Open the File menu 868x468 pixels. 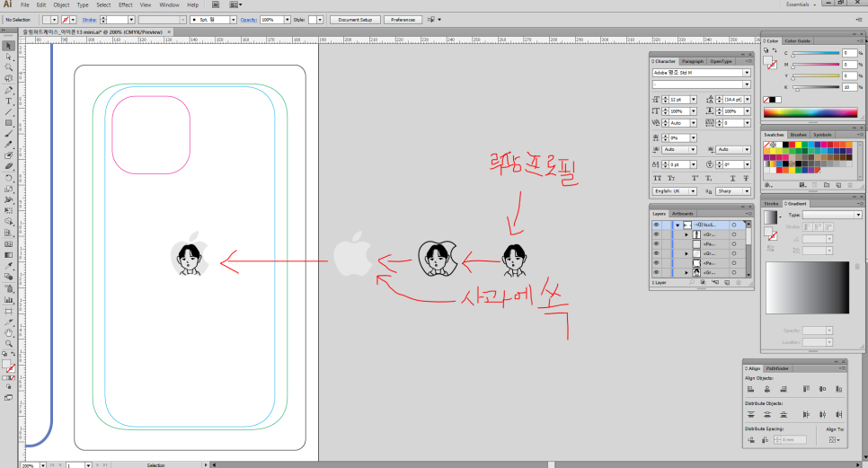click(x=25, y=5)
